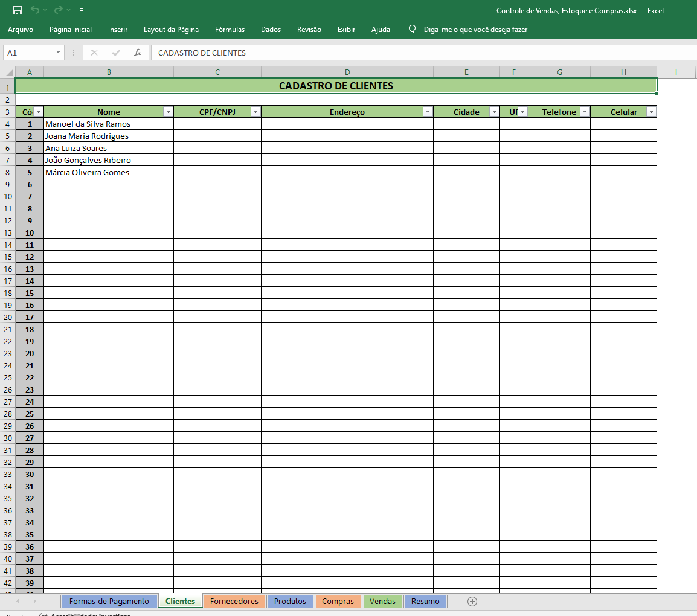The width and height of the screenshot is (697, 616).
Task: Open the Nome column filter dropdown
Action: [x=168, y=112]
